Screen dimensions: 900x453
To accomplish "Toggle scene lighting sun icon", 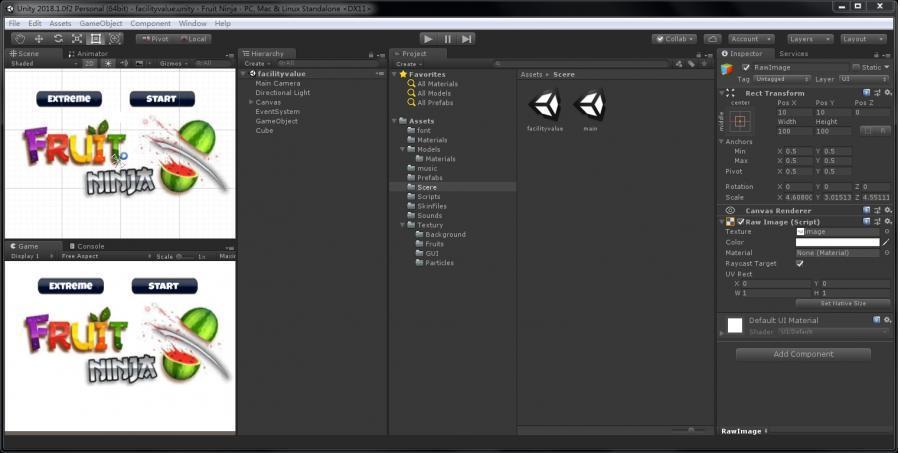I will point(108,63).
